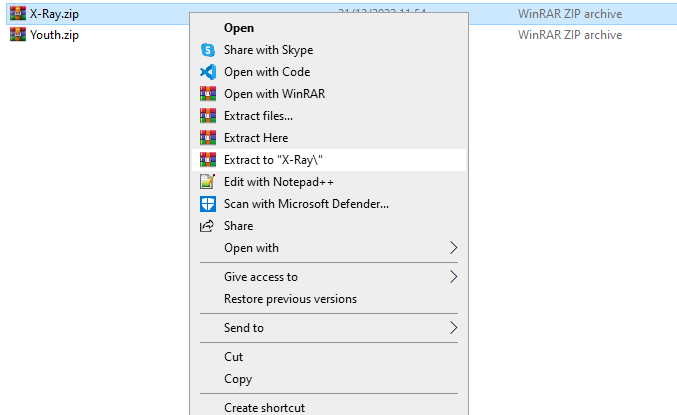This screenshot has width=677, height=415.
Task: Click WinRAR icon beside Extract Here
Action: click(x=208, y=138)
